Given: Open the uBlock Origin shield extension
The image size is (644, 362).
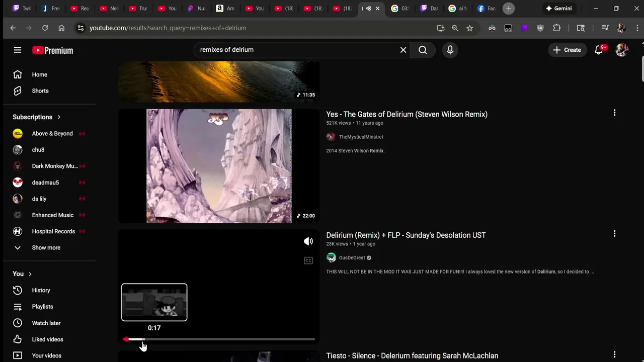Looking at the screenshot, I should click(540, 28).
